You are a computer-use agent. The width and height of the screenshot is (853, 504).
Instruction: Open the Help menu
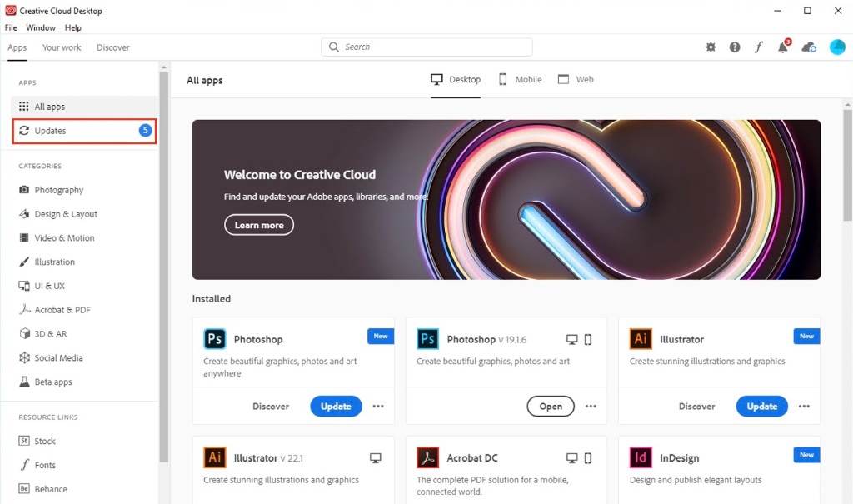coord(73,27)
